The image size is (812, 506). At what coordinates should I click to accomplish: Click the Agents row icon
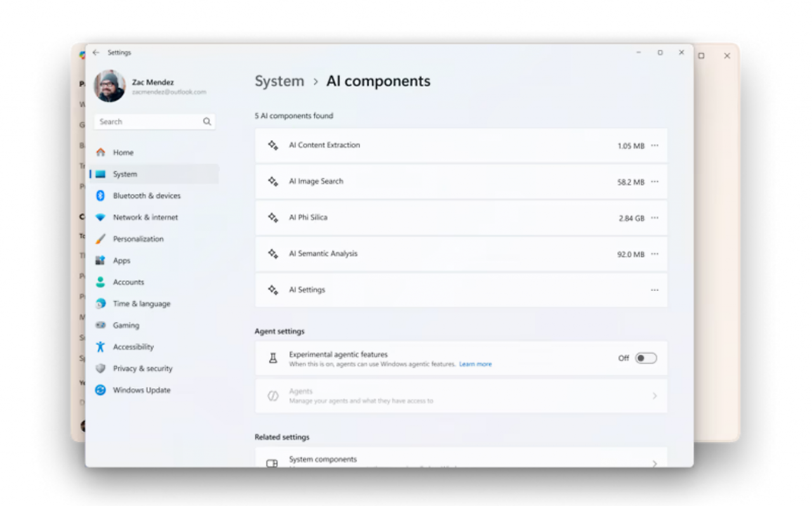pyautogui.click(x=273, y=396)
